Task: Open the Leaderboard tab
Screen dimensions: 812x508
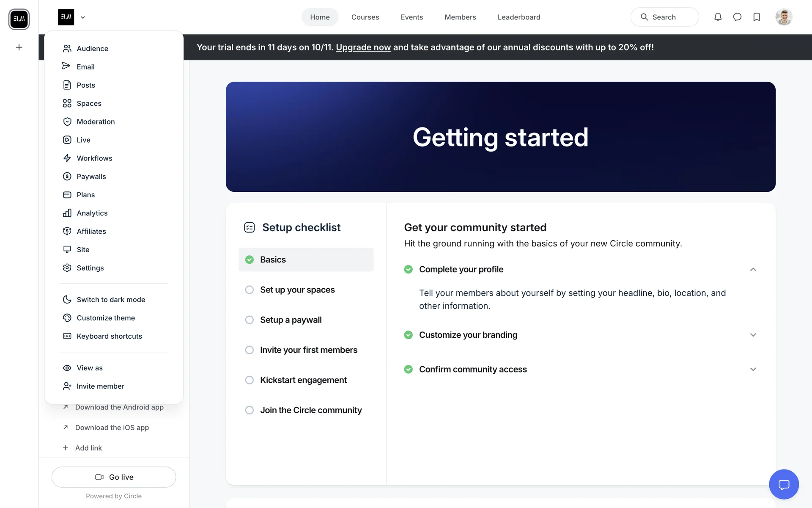Action: pyautogui.click(x=518, y=17)
